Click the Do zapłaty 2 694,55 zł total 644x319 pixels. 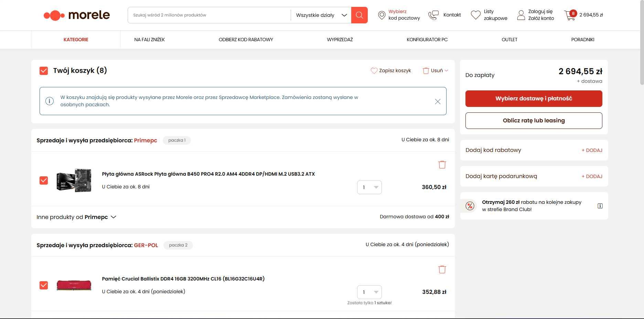coord(580,71)
